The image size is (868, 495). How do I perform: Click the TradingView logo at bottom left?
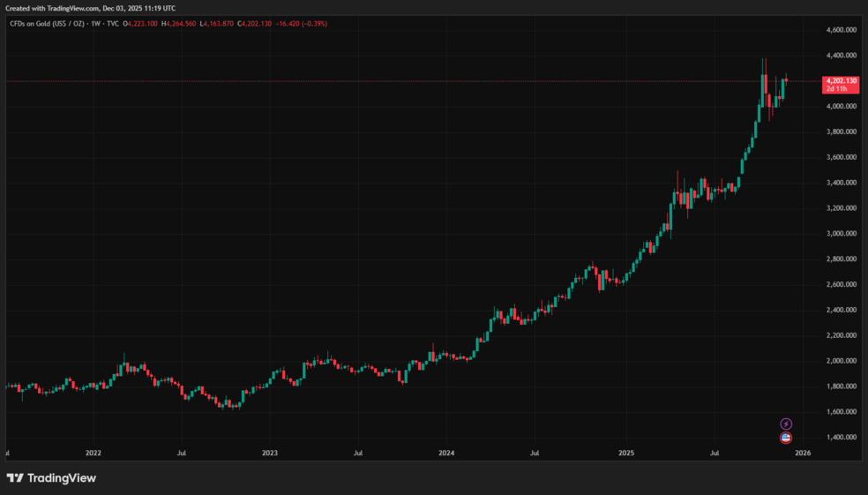[x=51, y=478]
